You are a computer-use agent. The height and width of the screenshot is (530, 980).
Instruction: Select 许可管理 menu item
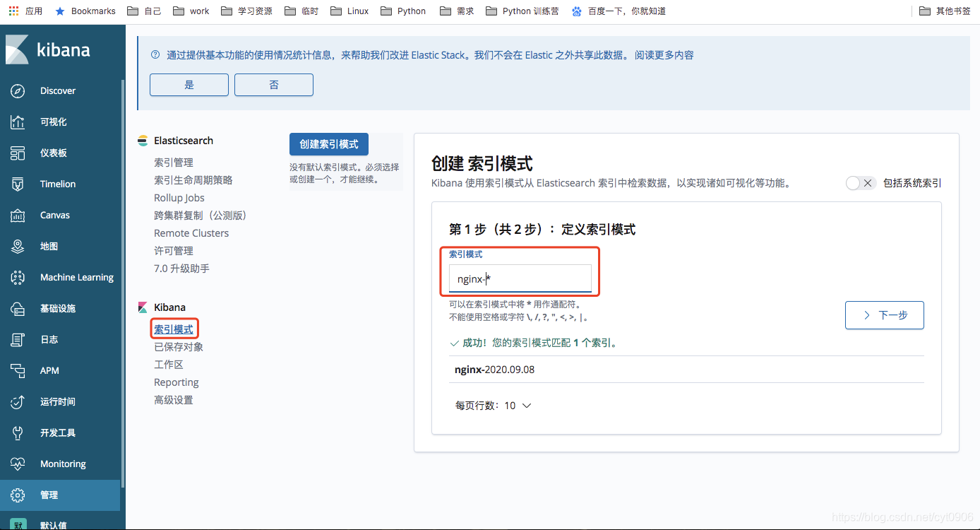pyautogui.click(x=174, y=251)
